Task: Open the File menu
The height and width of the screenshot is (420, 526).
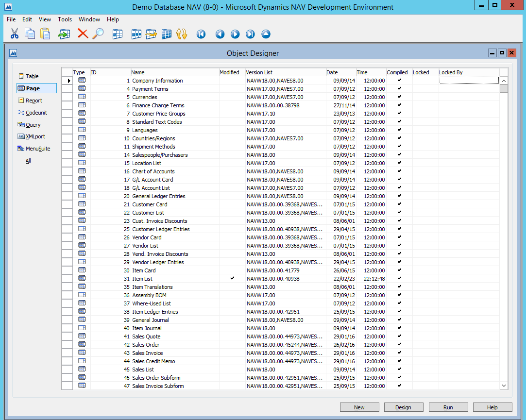Action: point(11,19)
